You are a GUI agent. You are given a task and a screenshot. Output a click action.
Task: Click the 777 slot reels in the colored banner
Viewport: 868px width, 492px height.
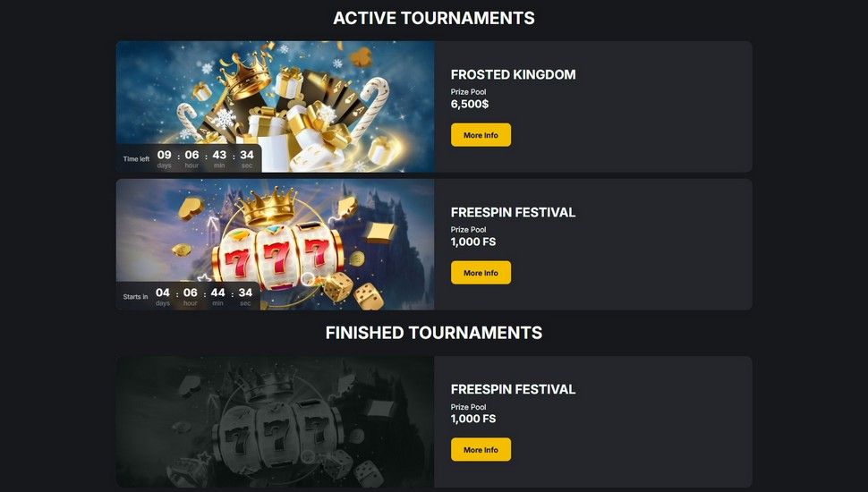278,256
